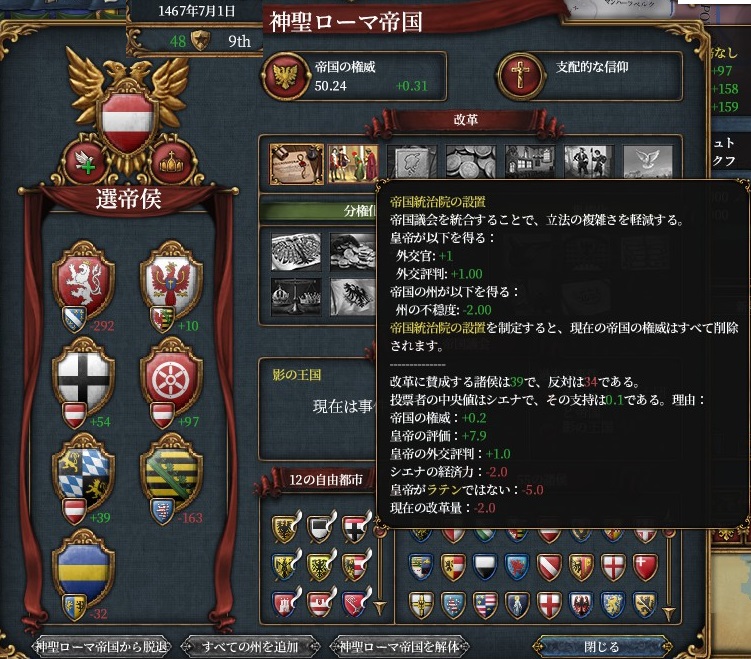Image resolution: width=751 pixels, height=659 pixels.
Task: Click すべての州を追加 button
Action: point(250,647)
